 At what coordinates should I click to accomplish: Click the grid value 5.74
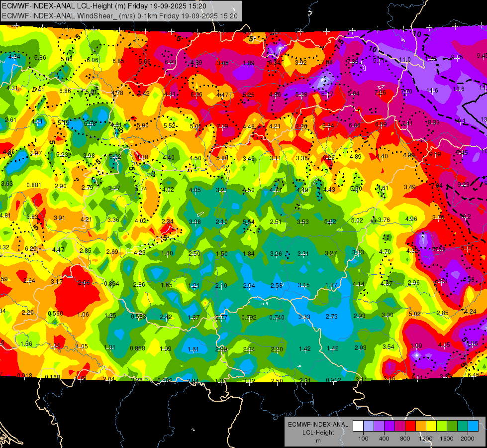[141, 189]
